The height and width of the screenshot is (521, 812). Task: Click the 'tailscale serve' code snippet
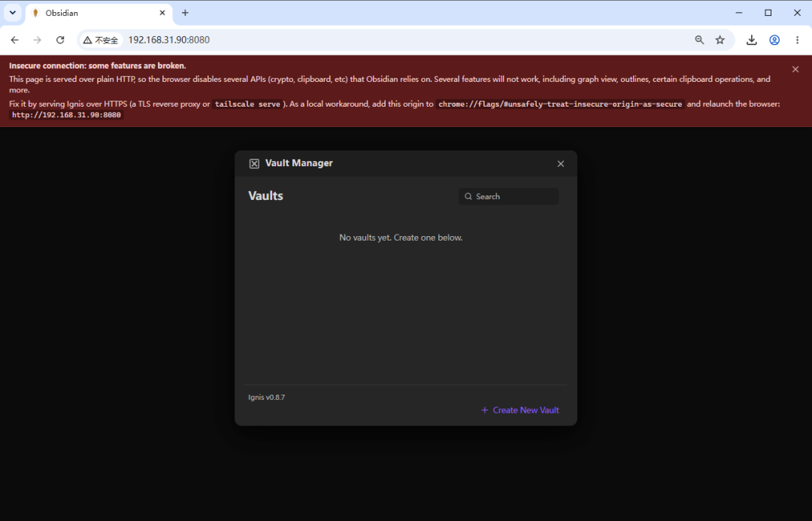click(247, 104)
